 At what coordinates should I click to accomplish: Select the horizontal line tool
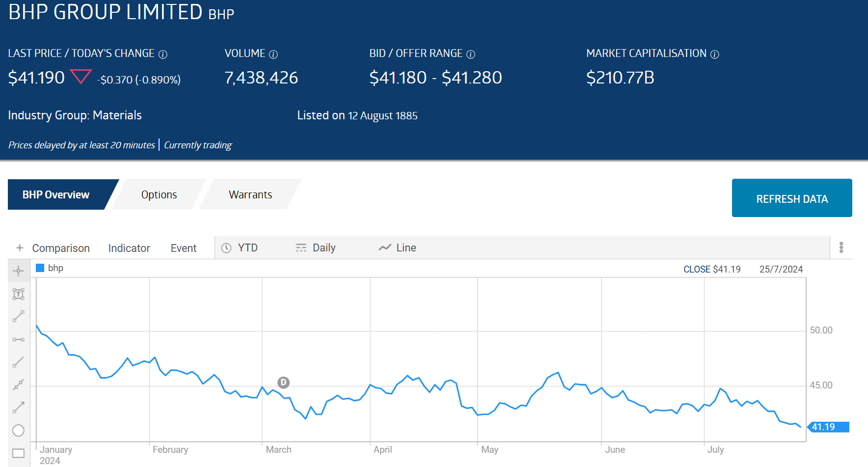pyautogui.click(x=18, y=339)
